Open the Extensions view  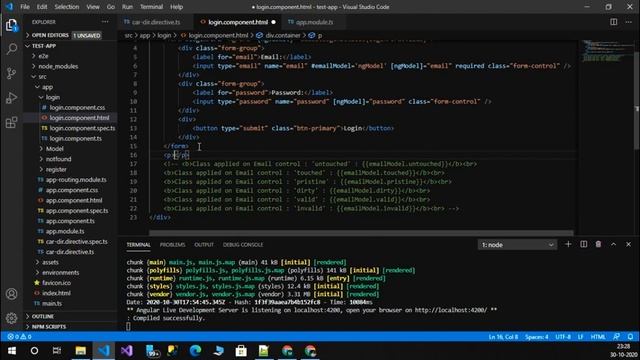11,122
